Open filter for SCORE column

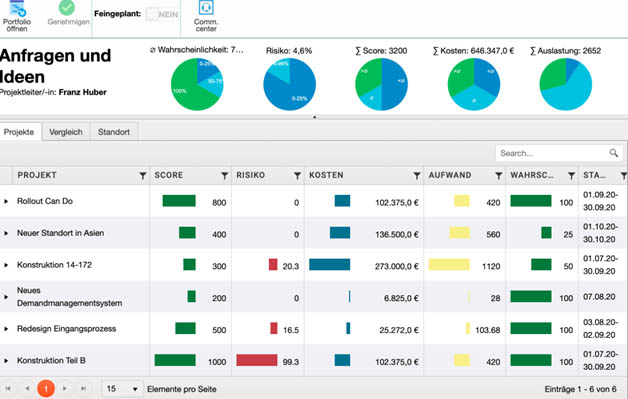[x=225, y=175]
